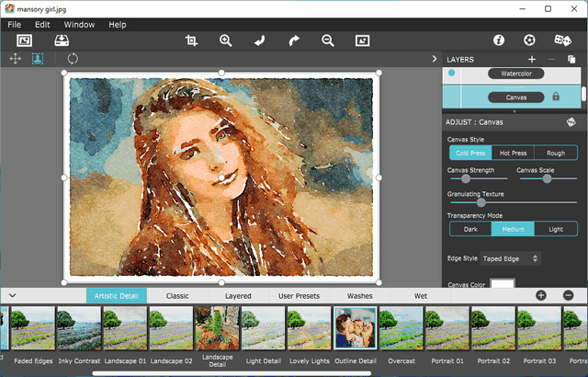Add a new layer with the plus icon
The width and height of the screenshot is (588, 377).
point(531,59)
